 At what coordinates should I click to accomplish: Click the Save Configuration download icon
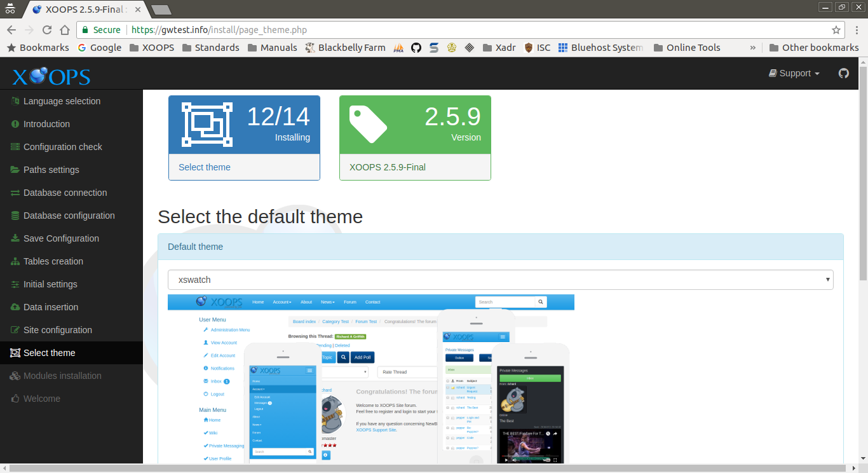pos(14,238)
